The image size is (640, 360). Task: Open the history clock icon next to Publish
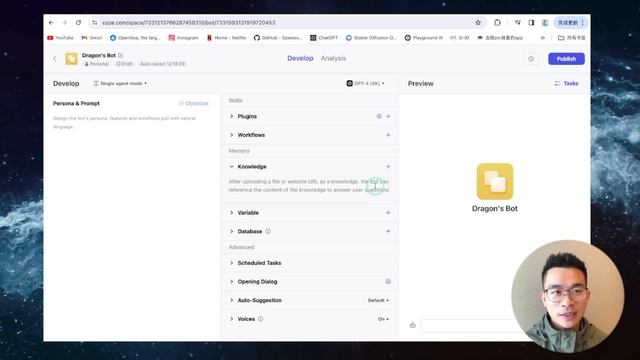[x=531, y=59]
